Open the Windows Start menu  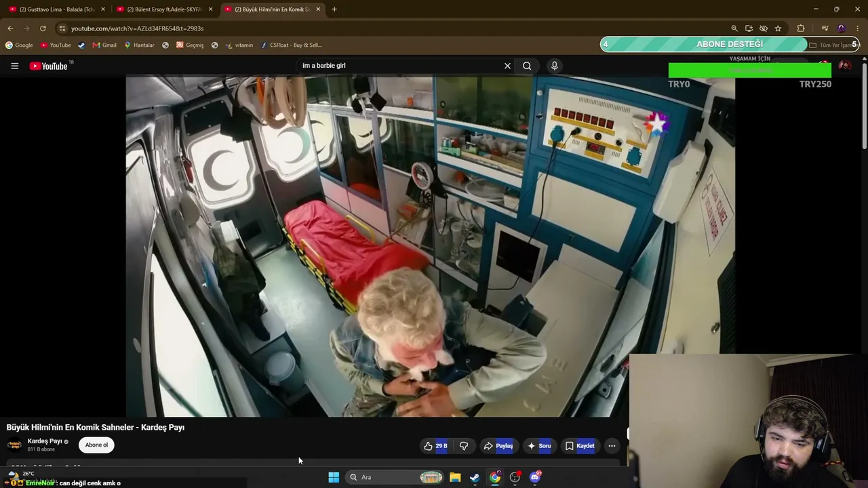(334, 477)
